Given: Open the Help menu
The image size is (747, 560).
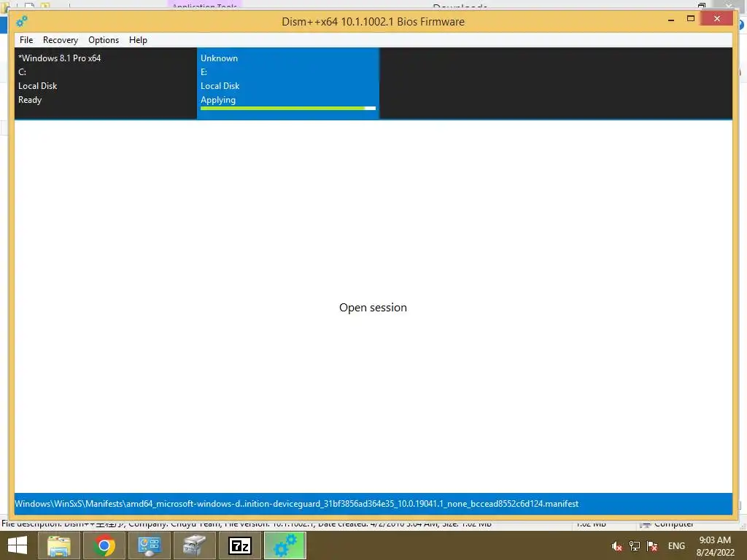Looking at the screenshot, I should 138,40.
